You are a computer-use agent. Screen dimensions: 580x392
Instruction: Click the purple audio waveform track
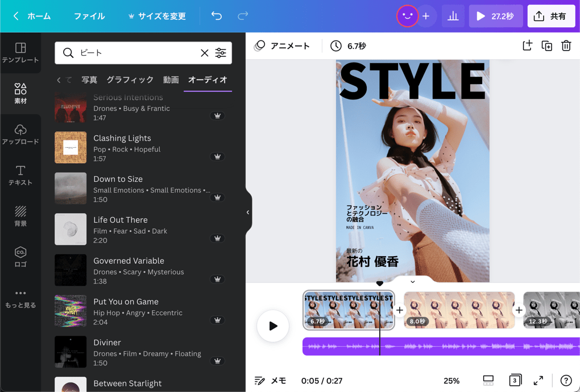455,346
